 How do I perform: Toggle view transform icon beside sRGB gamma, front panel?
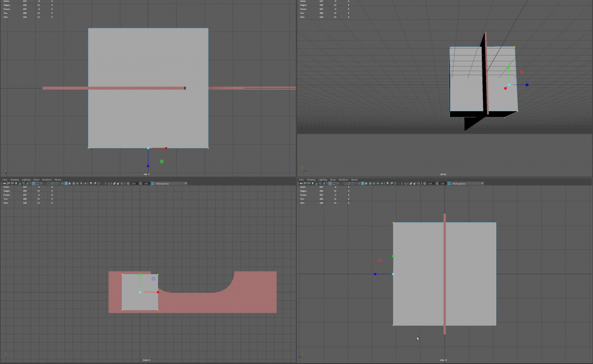pos(153,183)
